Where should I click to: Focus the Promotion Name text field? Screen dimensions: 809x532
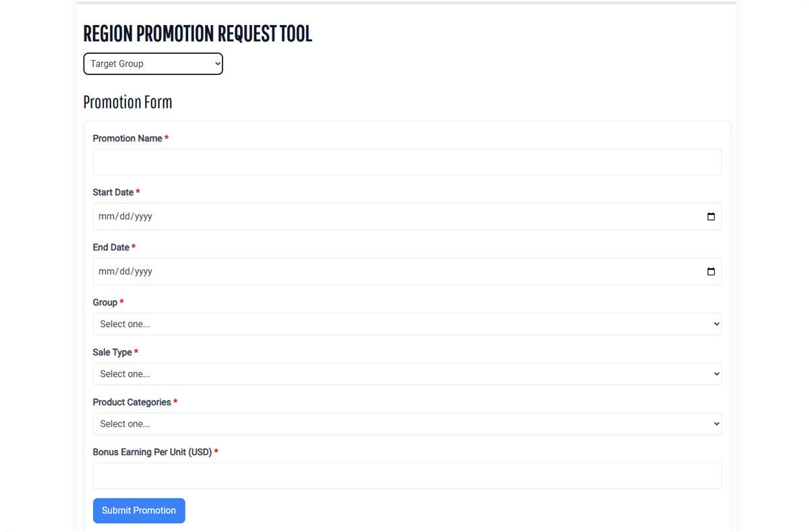click(407, 162)
